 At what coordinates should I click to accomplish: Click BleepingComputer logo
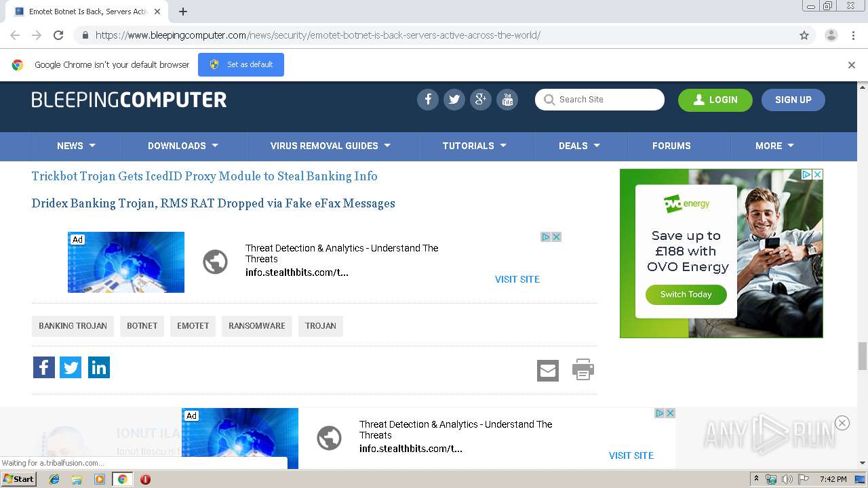pyautogui.click(x=129, y=100)
